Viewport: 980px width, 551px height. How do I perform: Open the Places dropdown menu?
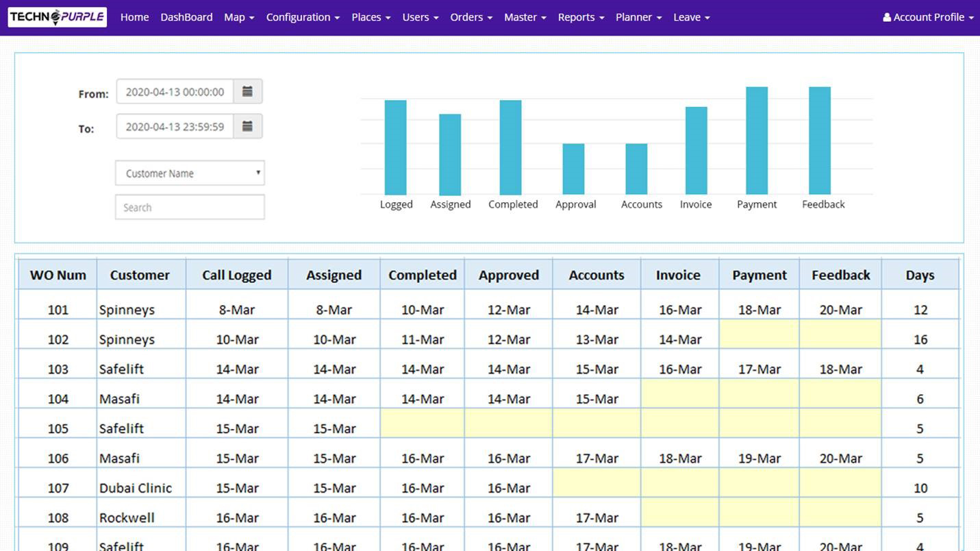pos(370,17)
